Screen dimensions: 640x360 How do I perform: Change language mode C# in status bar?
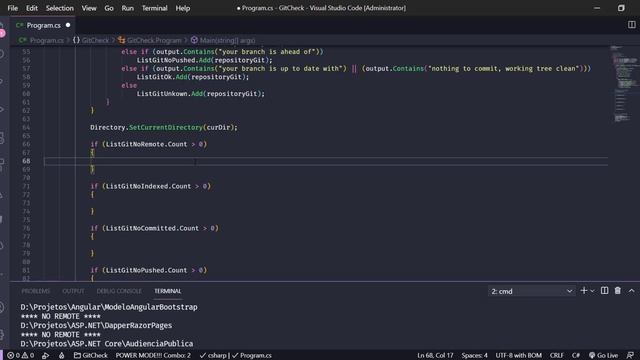pyautogui.click(x=576, y=356)
